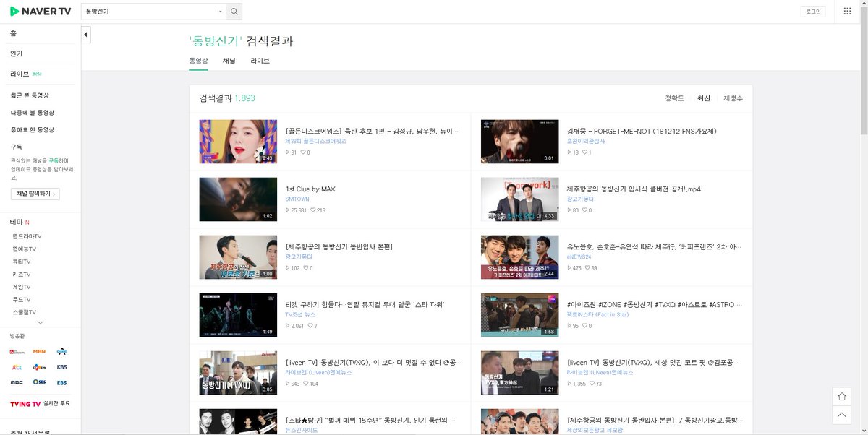The width and height of the screenshot is (868, 435).
Task: Sort results by 정확도
Action: pyautogui.click(x=674, y=98)
